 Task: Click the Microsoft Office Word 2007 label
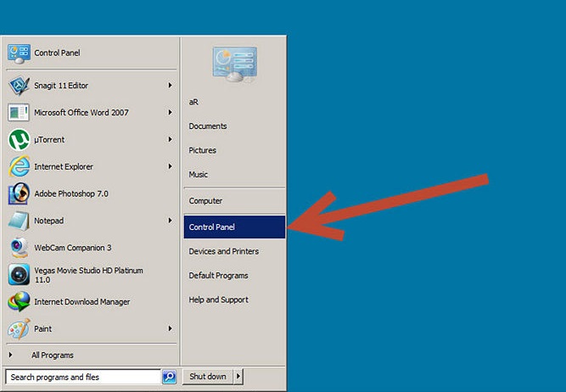tap(81, 113)
